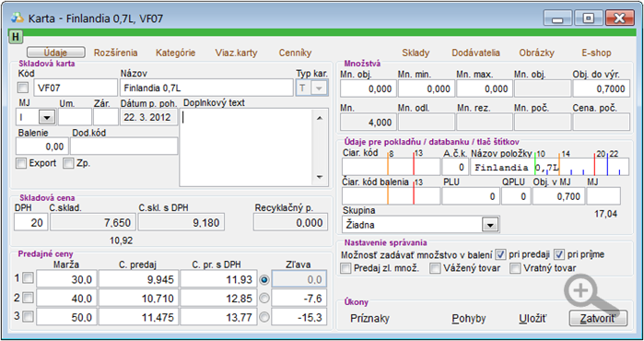
Task: Enable the Export checkbox
Action: 21,163
